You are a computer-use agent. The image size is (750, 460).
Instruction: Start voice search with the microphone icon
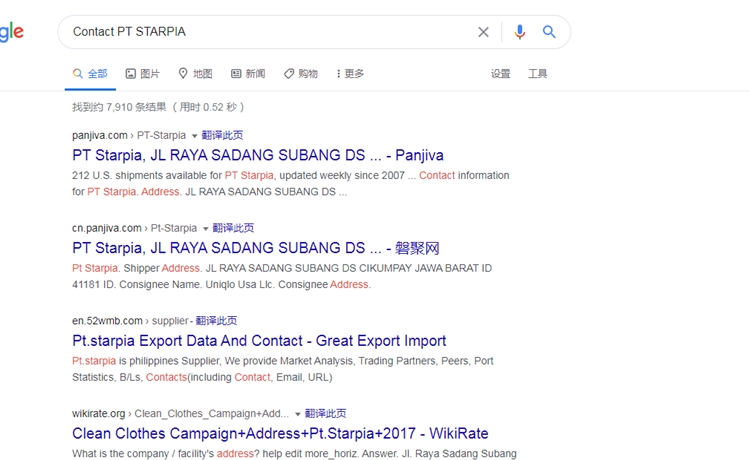click(519, 32)
